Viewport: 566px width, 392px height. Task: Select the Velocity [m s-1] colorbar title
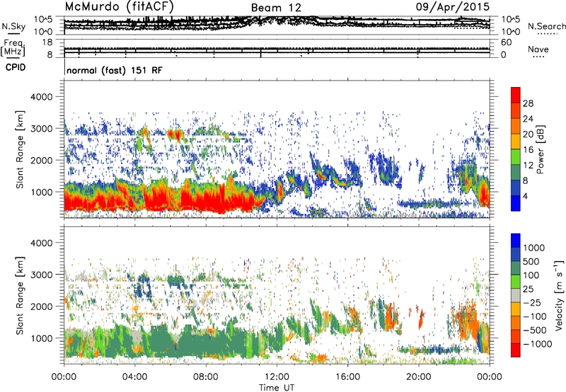(559, 295)
